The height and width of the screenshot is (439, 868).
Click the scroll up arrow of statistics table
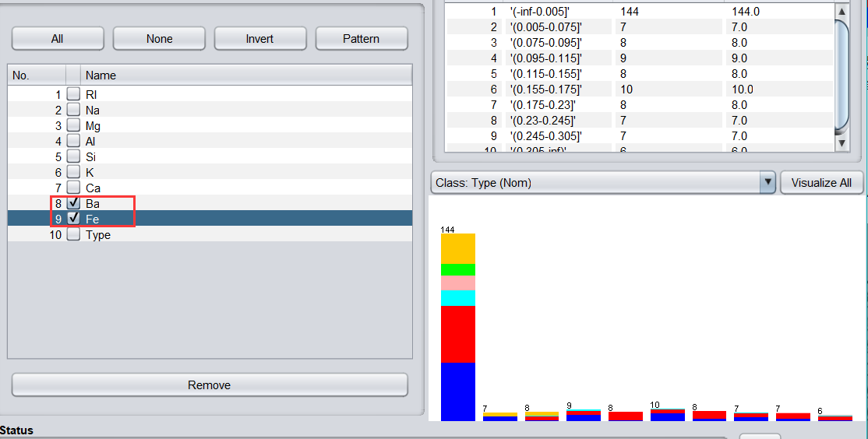tap(842, 11)
